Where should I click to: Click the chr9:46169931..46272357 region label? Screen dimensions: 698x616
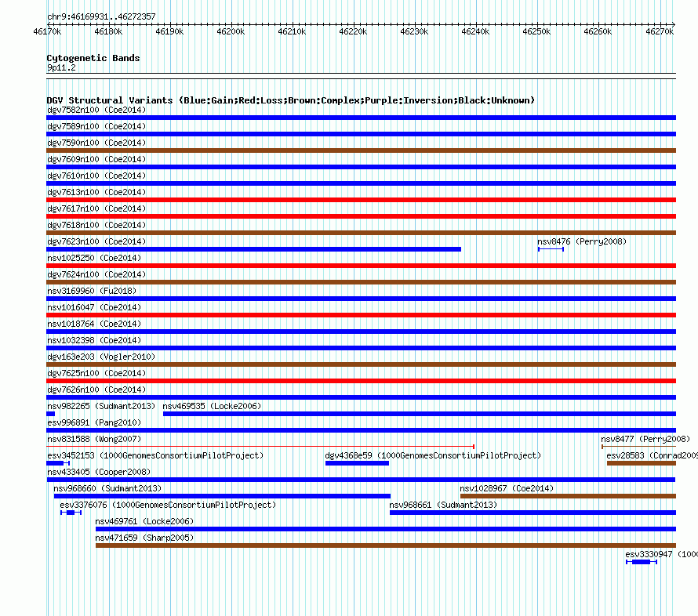101,16
